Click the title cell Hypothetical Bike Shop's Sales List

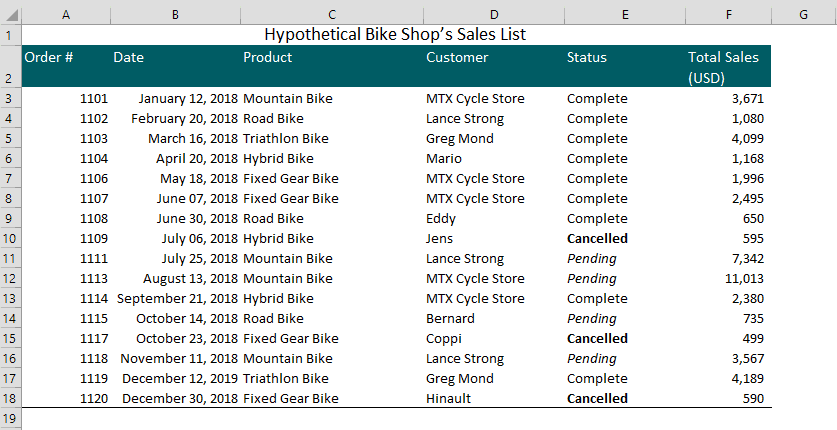tap(396, 35)
